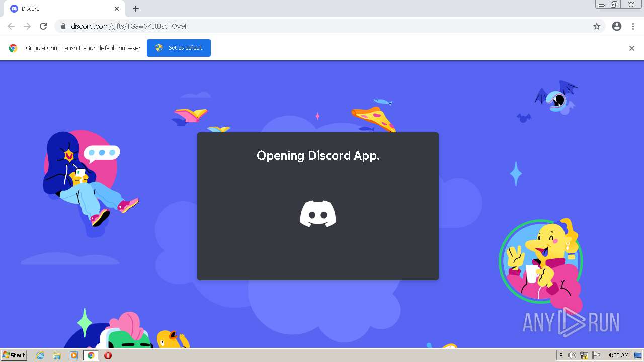Open a new tab with the plus button
644x362 pixels.
point(136,9)
